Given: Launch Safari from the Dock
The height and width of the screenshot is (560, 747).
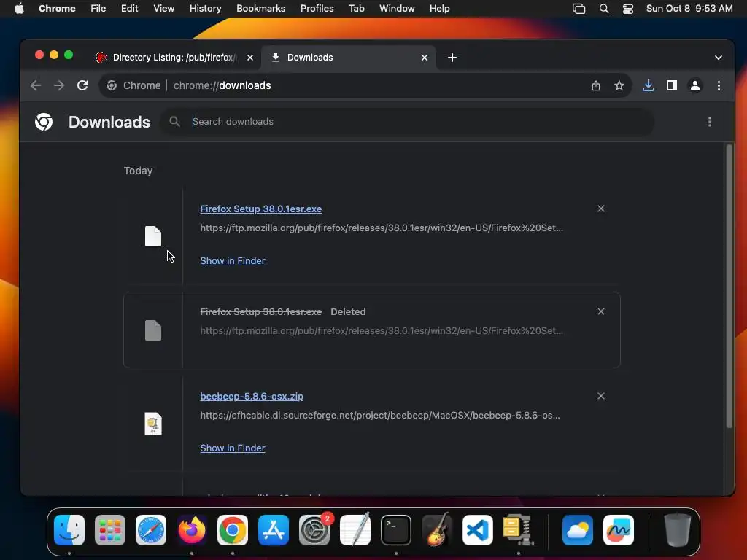Looking at the screenshot, I should point(151,530).
